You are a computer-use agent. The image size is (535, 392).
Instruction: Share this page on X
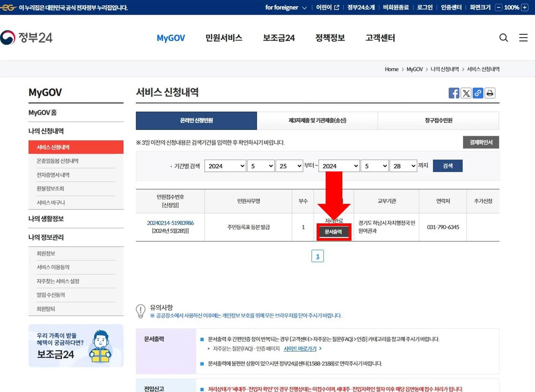(466, 93)
